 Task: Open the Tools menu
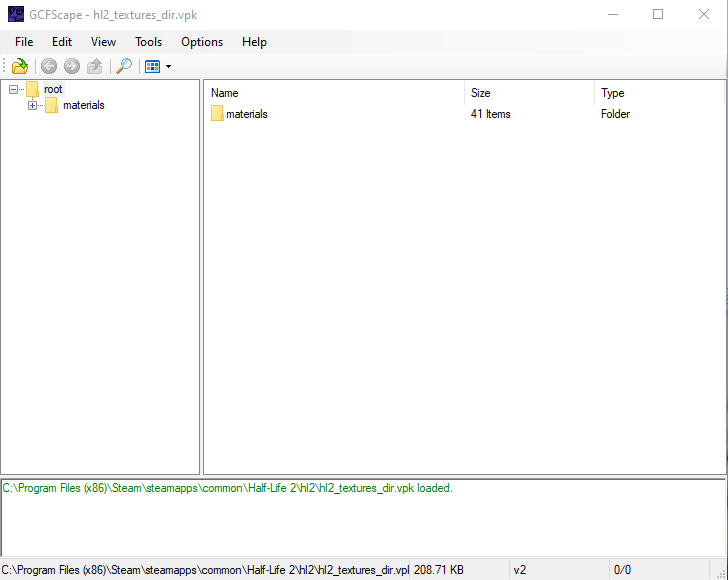(149, 42)
